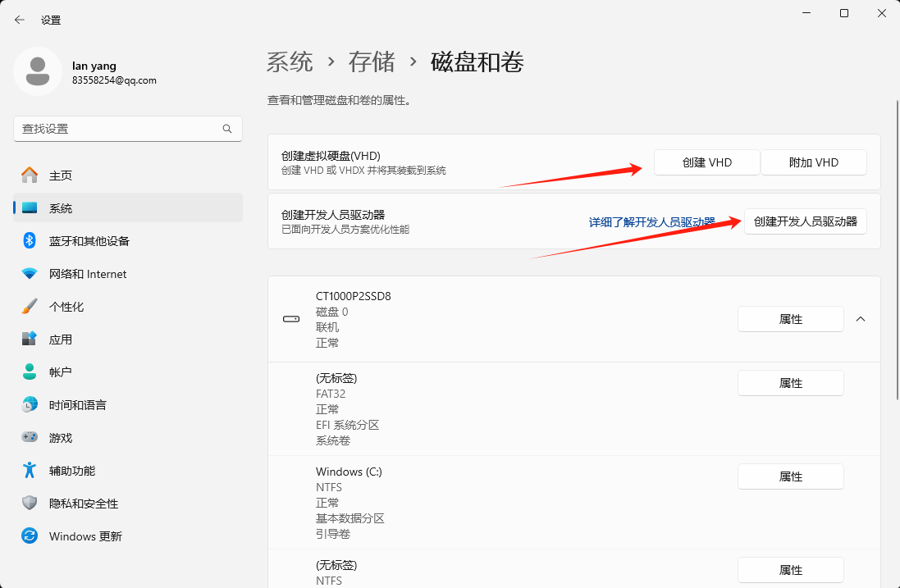Click the CT1000P2SSD8 disk name
The image size is (900, 588).
[353, 297]
